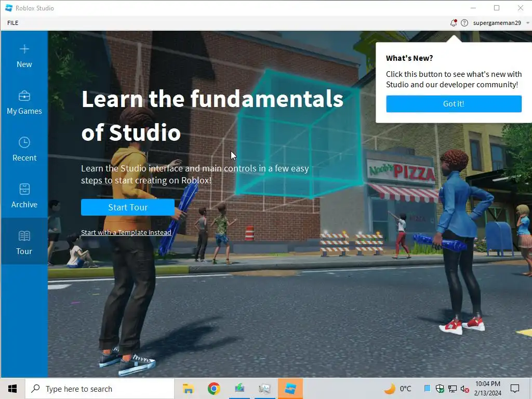This screenshot has height=399, width=532.
Task: Open the Windows Start menu
Action: click(12, 389)
